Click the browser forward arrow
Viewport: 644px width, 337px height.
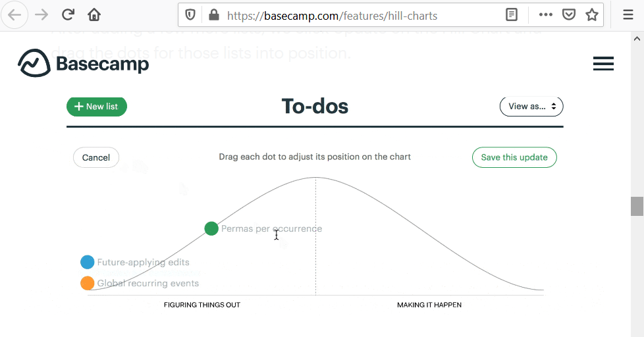coord(41,14)
